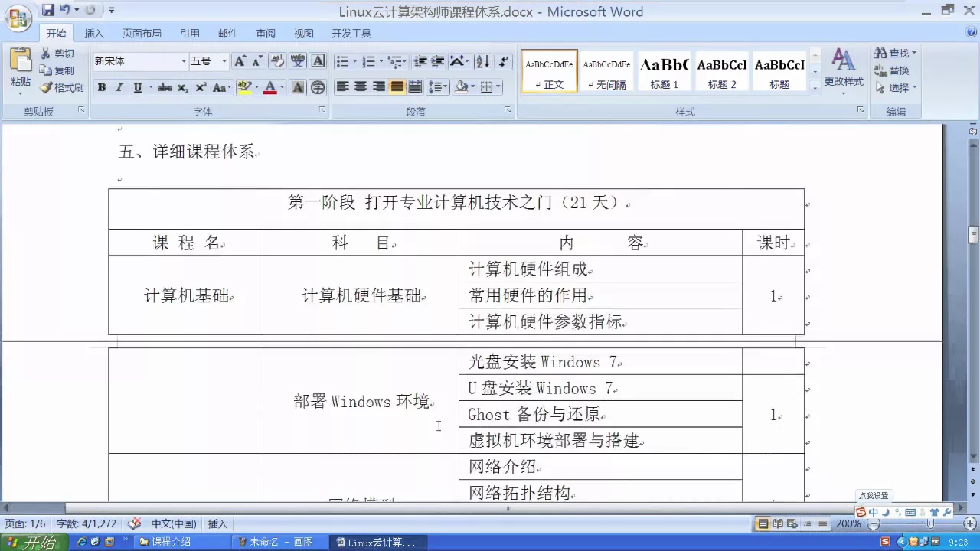Click the 200% zoom level

848,524
